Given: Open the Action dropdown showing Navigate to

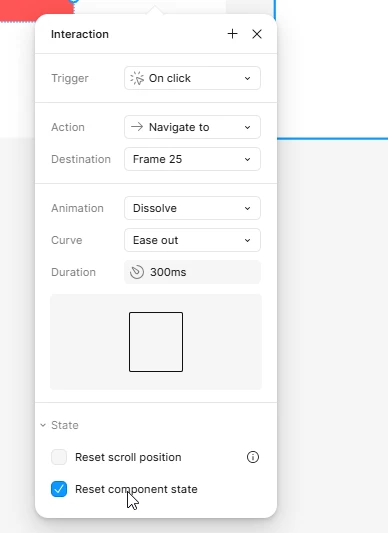Looking at the screenshot, I should [192, 127].
